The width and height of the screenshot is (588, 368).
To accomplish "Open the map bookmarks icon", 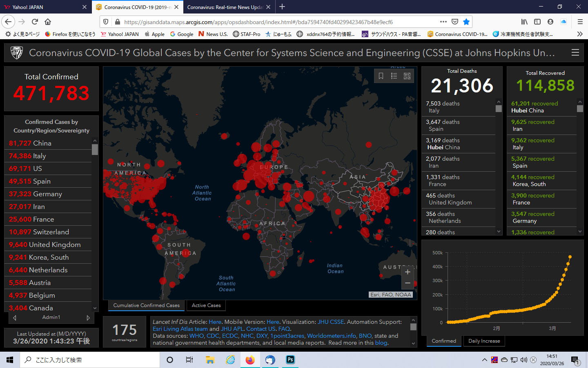I will click(x=381, y=76).
